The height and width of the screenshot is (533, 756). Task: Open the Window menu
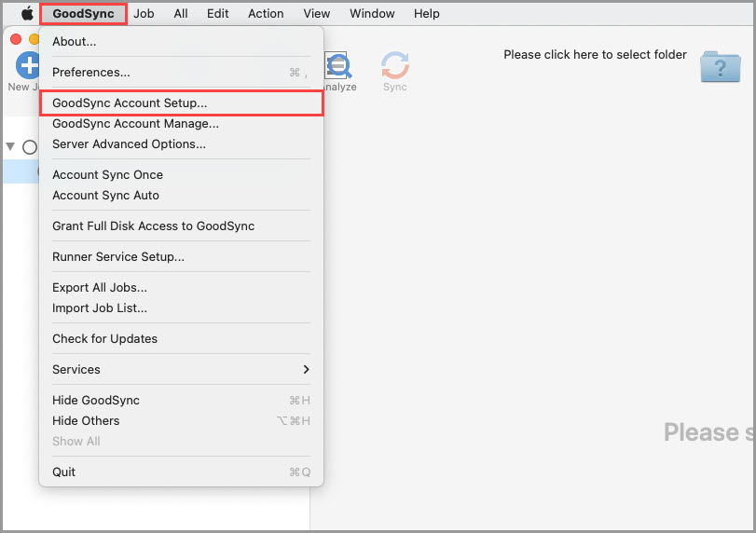372,13
